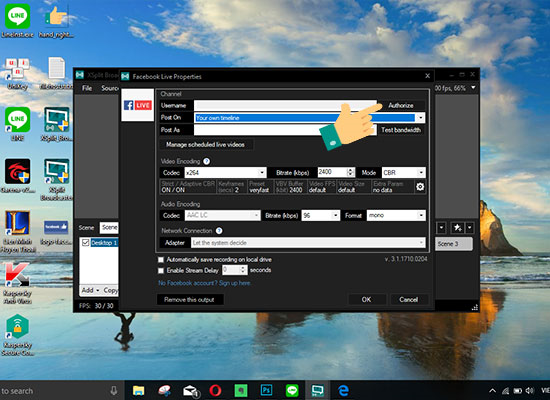Open File Explorer from the taskbar

(139, 390)
